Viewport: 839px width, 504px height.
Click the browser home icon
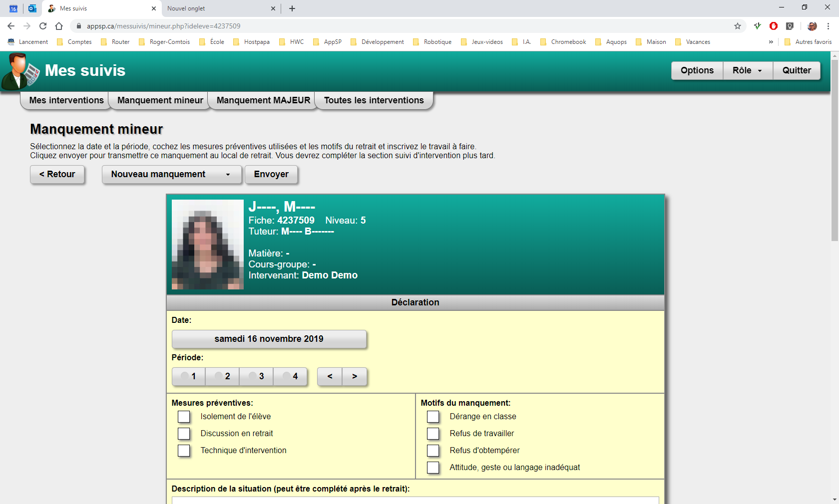pos(59,26)
